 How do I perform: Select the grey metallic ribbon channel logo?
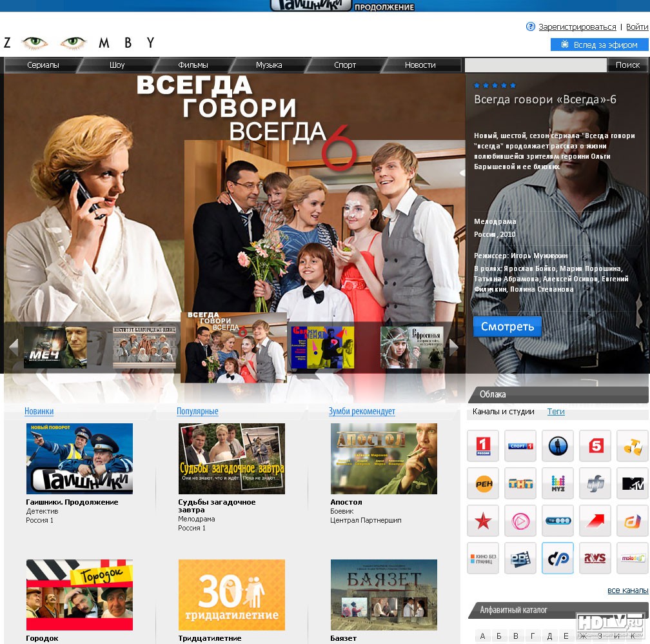pyautogui.click(x=595, y=483)
